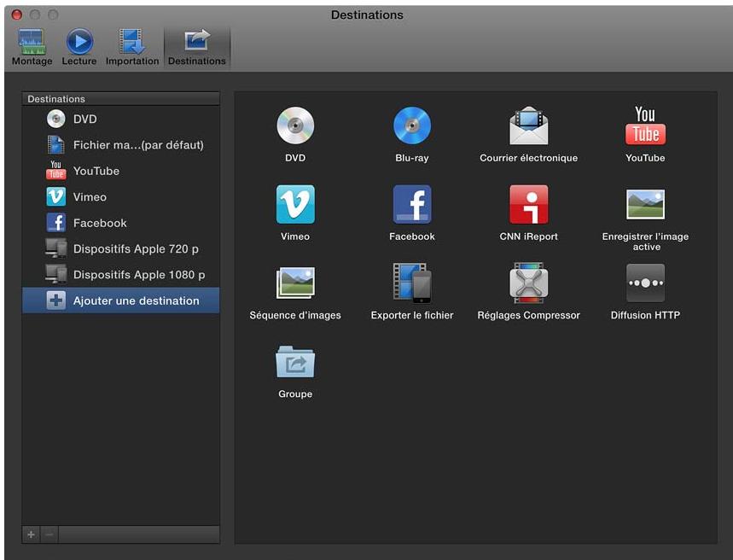This screenshot has height=560, width=733.
Task: Choose the Groupe folder icon
Action: tap(295, 362)
